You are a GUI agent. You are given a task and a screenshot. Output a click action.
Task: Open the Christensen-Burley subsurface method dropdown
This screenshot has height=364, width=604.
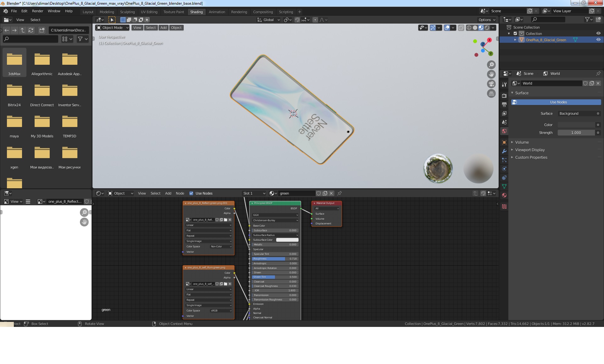[275, 220]
